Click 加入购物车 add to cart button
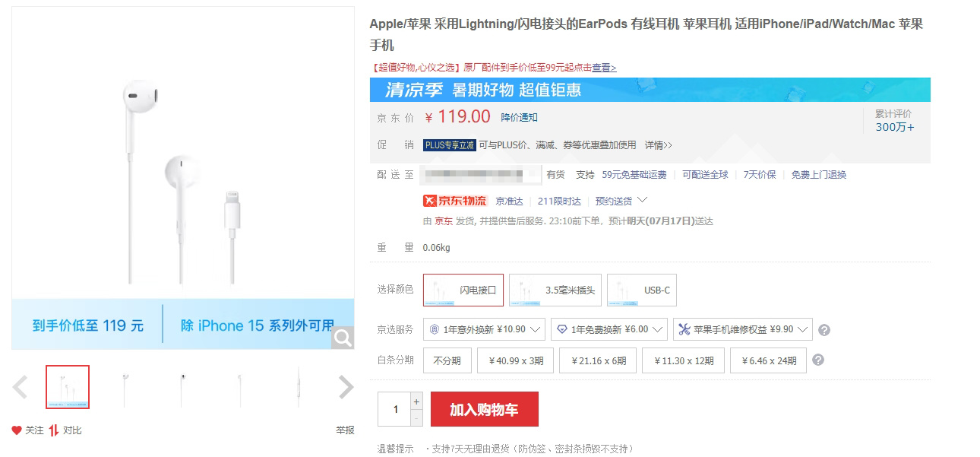 (x=485, y=409)
